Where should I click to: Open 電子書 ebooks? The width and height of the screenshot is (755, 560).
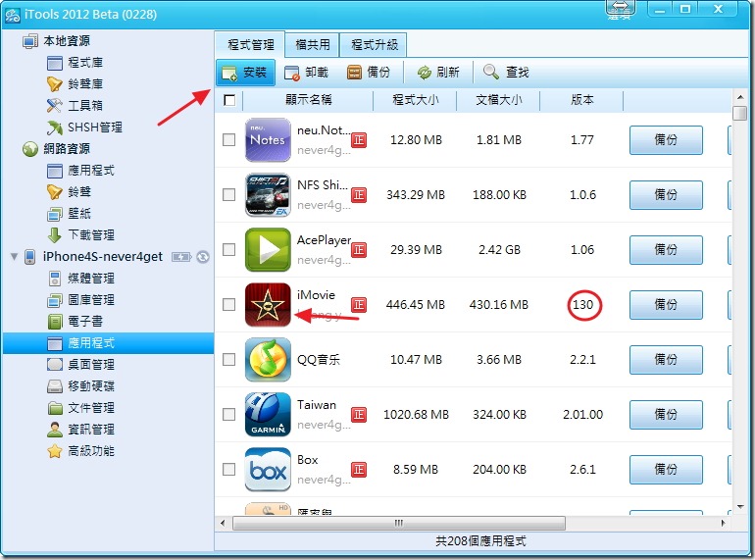(75, 321)
